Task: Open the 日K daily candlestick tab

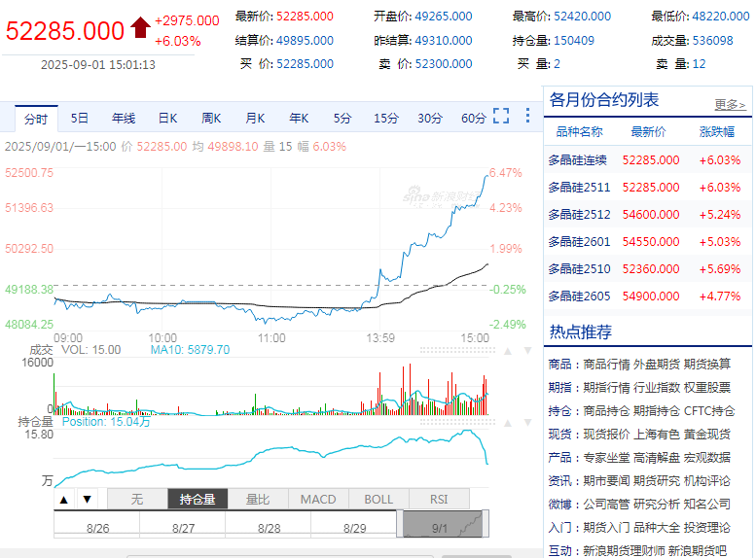Action: [x=167, y=118]
